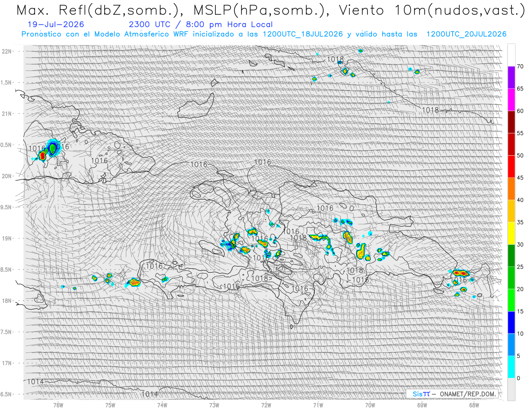Pick the cyan 0–5 dBZ color segment

point(511,367)
